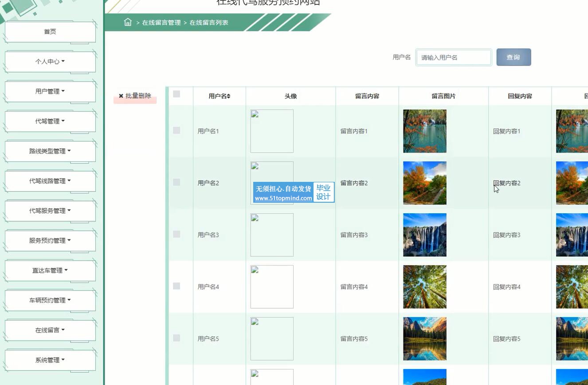Click the 查询 search button

tap(514, 57)
